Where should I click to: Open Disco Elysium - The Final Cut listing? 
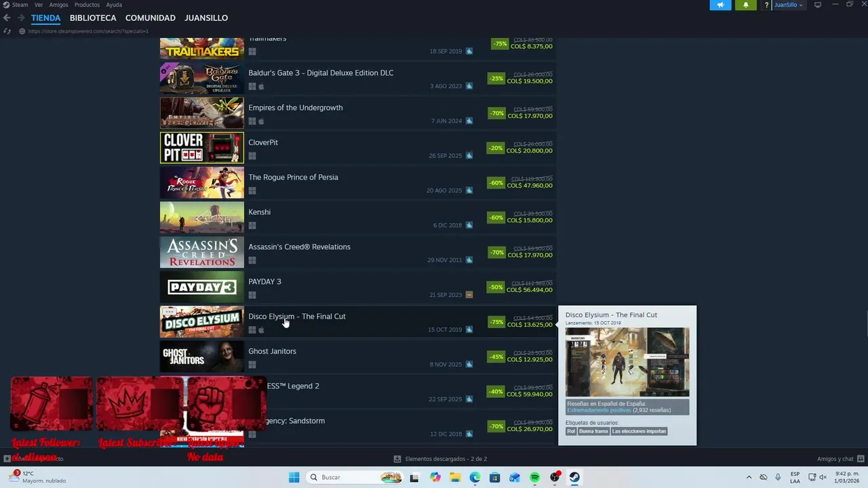pos(357,322)
